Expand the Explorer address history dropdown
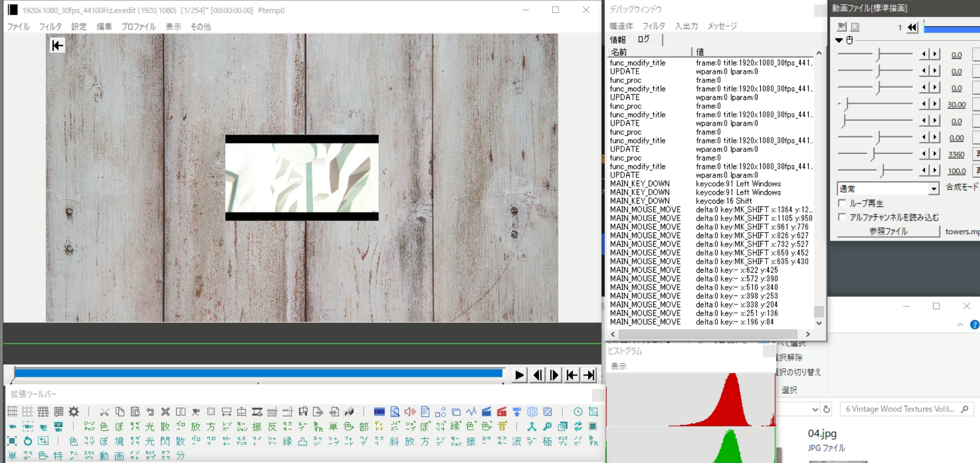This screenshot has width=980, height=463. (815, 410)
